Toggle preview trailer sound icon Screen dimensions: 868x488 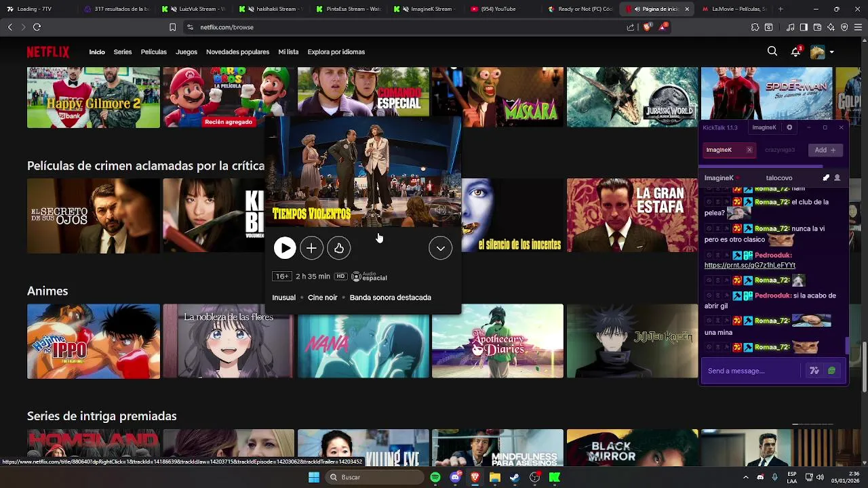(x=441, y=210)
